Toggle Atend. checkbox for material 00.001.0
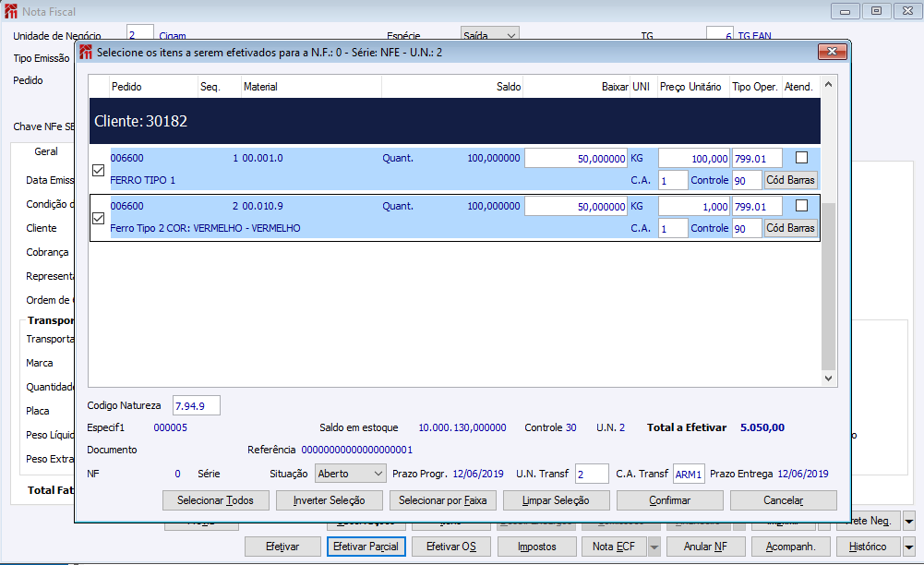The image size is (924, 565). [x=801, y=157]
